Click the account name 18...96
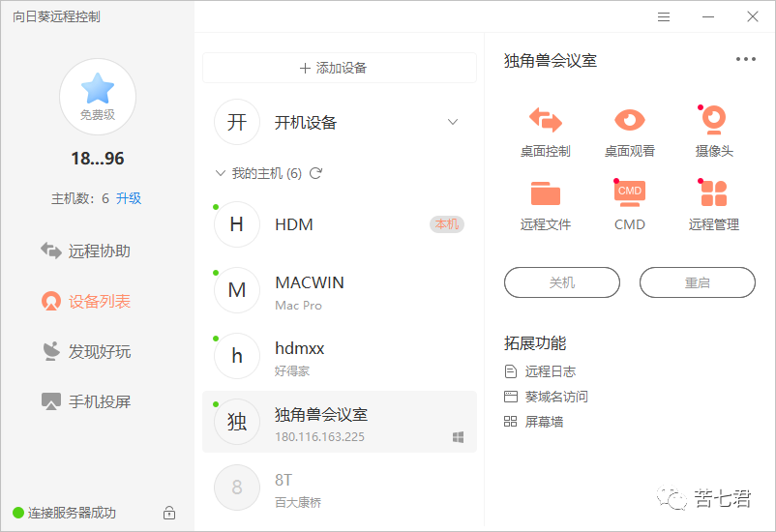The width and height of the screenshot is (776, 532). (x=98, y=159)
